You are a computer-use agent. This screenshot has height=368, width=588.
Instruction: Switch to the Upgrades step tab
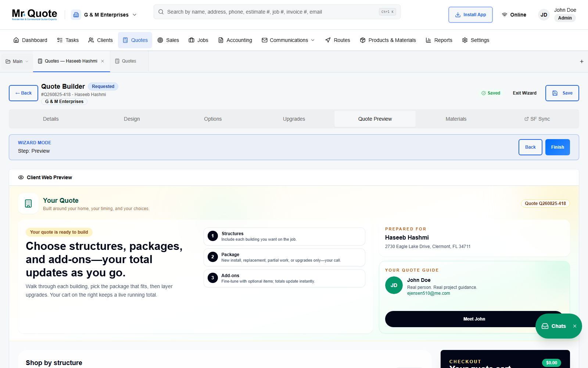[294, 119]
